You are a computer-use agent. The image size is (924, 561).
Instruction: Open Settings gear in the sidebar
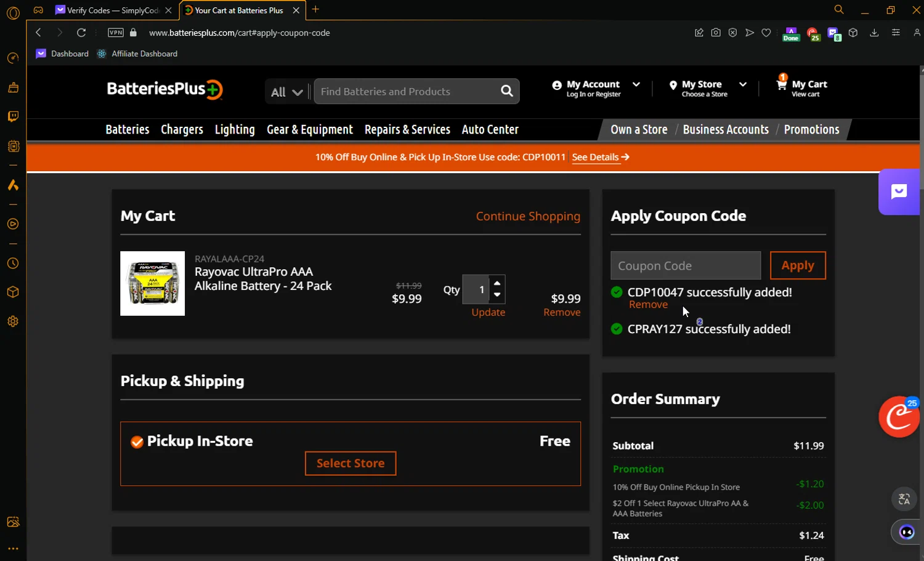pos(13,321)
